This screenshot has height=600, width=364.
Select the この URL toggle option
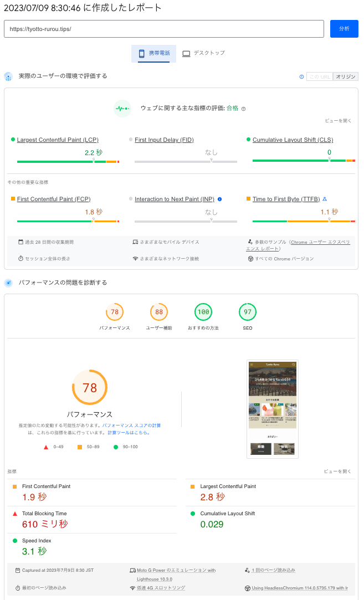pos(320,76)
